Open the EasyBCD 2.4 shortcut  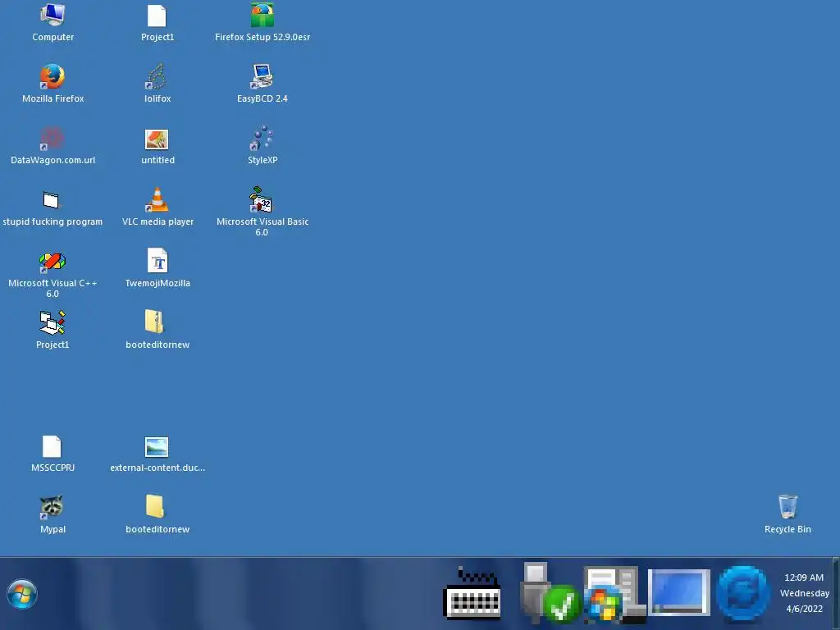click(x=262, y=83)
